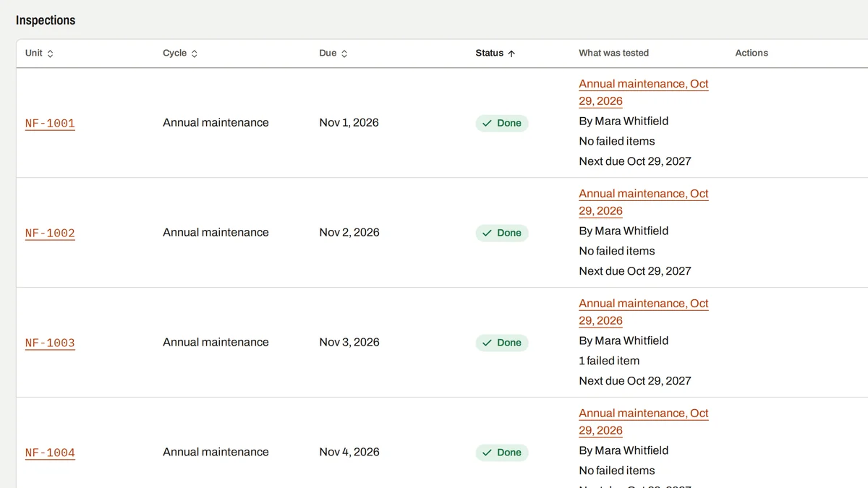Click the checkmark icon in NF-1001's Done badge

coord(487,123)
